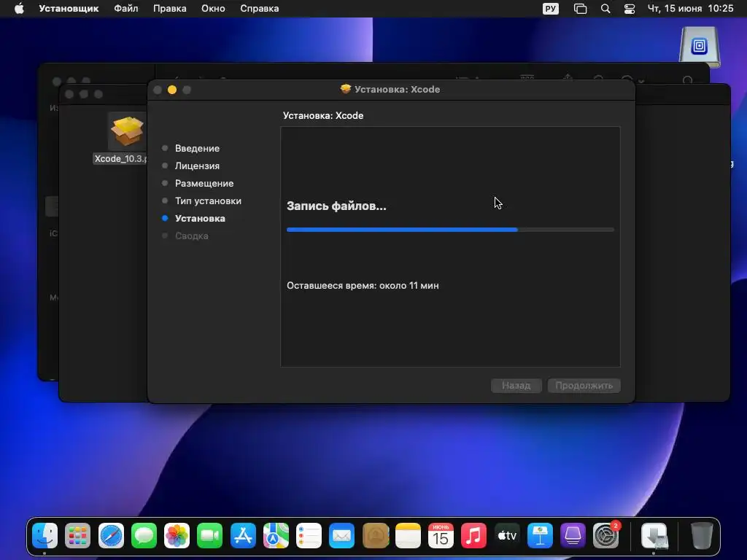This screenshot has height=560, width=747.
Task: Open Control Center from the menu bar
Action: 630,9
